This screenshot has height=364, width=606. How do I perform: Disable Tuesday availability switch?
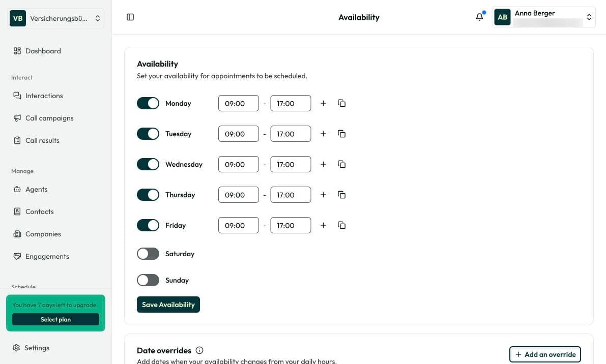(148, 134)
